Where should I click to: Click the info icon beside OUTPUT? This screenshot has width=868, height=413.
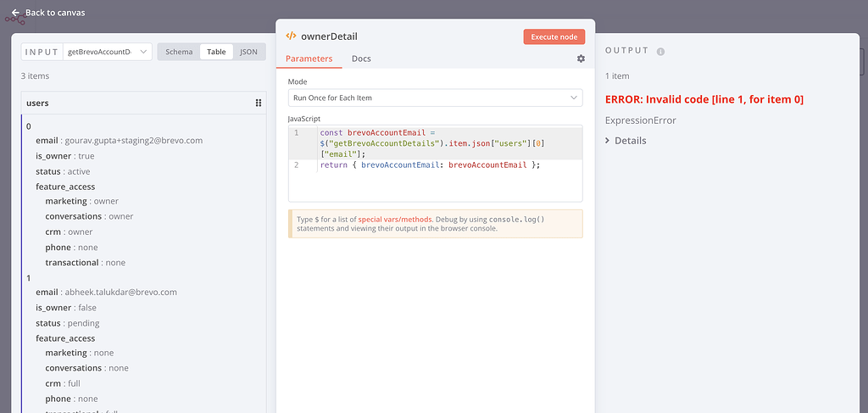pos(660,52)
